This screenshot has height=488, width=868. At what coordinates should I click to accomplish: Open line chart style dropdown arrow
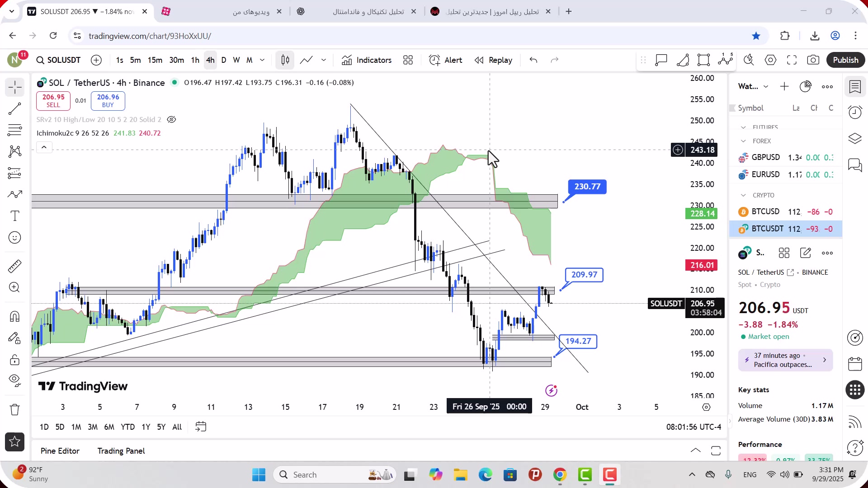(324, 60)
